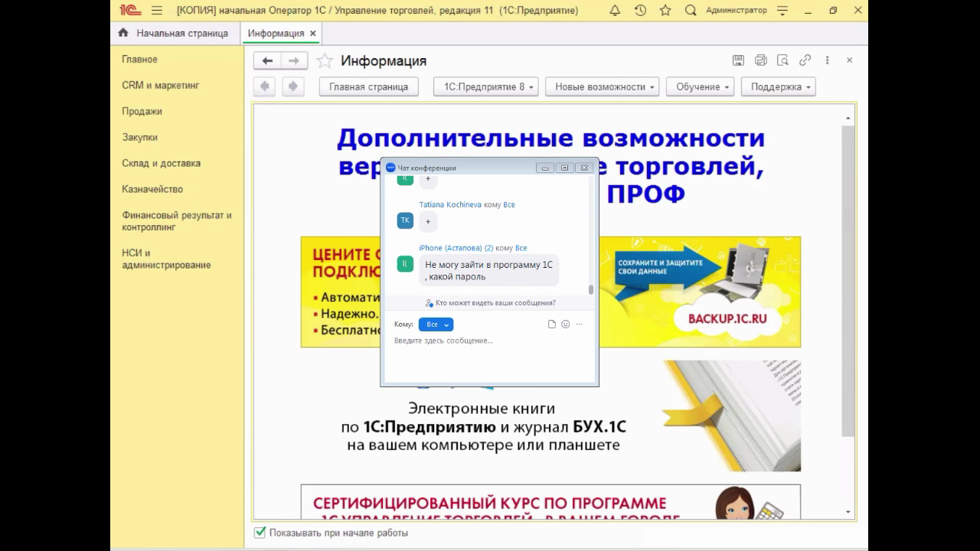Click the attach file icon in chat
This screenshot has width=980, height=551.
pos(552,324)
